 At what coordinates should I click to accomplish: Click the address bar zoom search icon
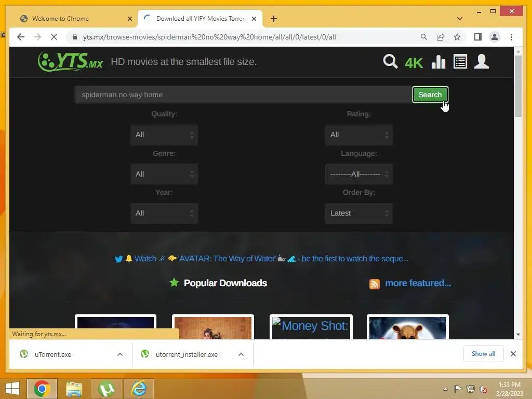(x=424, y=37)
